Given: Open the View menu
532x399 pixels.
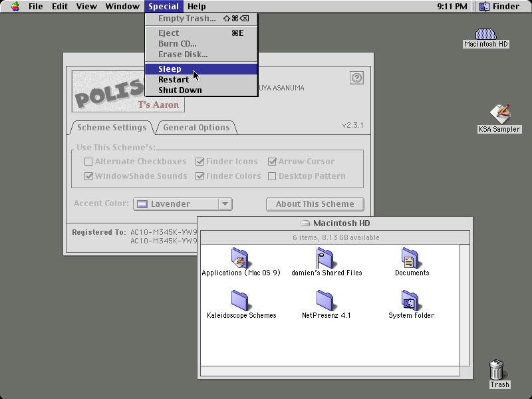Looking at the screenshot, I should point(86,7).
